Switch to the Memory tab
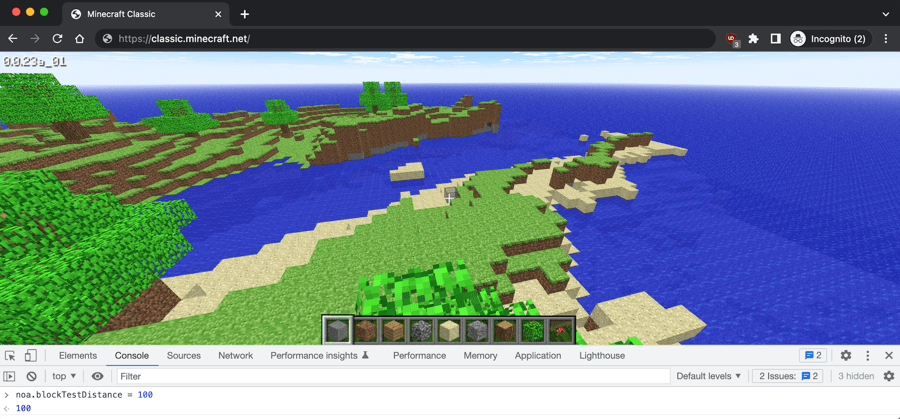 tap(480, 356)
